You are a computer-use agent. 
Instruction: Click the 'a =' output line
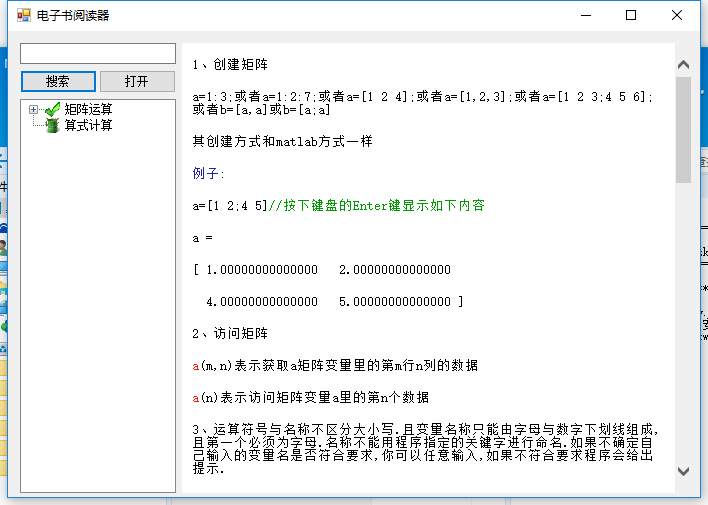(x=202, y=238)
